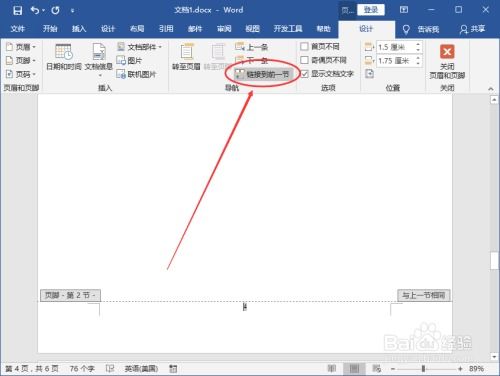This screenshot has height=376, width=500.
Task: Click the Redo/Repeat icon
Action: point(55,10)
